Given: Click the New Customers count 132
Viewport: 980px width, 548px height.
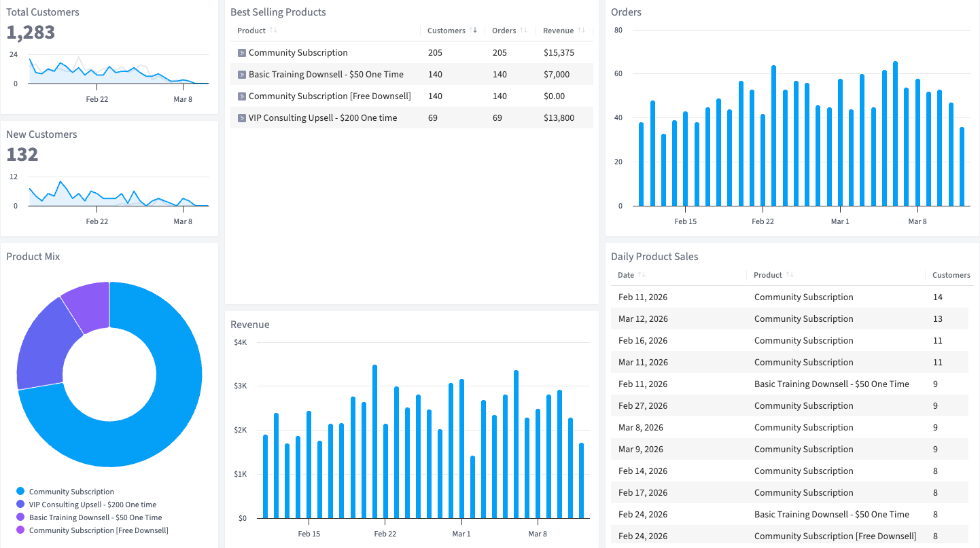Looking at the screenshot, I should (22, 155).
